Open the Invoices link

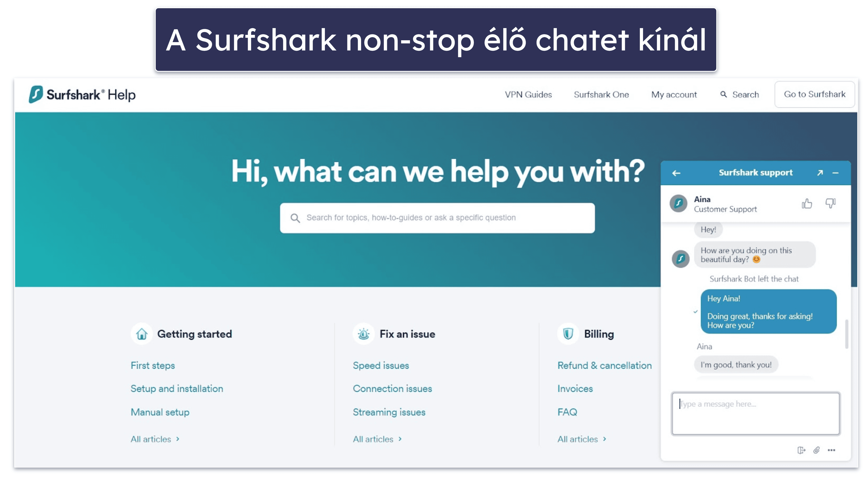click(575, 389)
